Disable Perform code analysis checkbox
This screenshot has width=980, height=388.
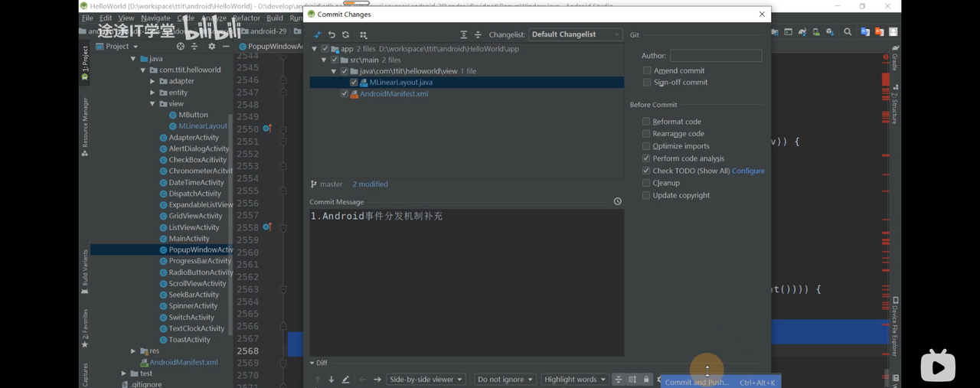(646, 158)
